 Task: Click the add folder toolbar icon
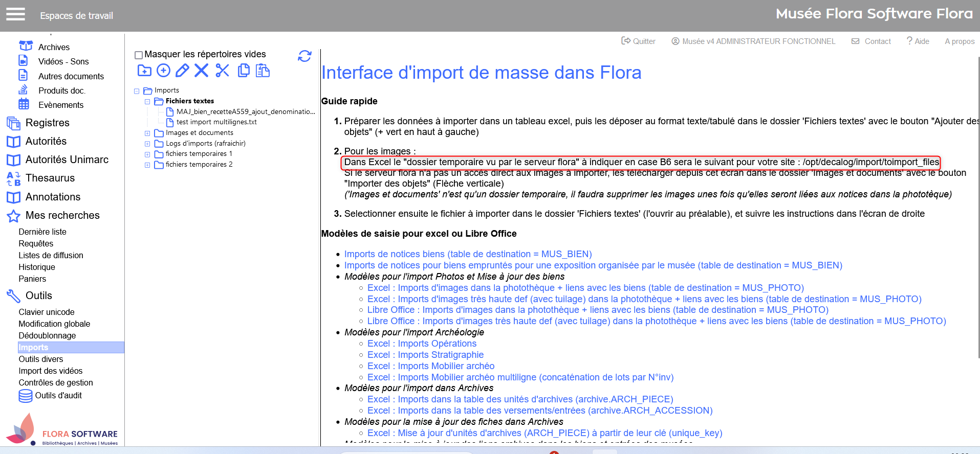tap(144, 71)
